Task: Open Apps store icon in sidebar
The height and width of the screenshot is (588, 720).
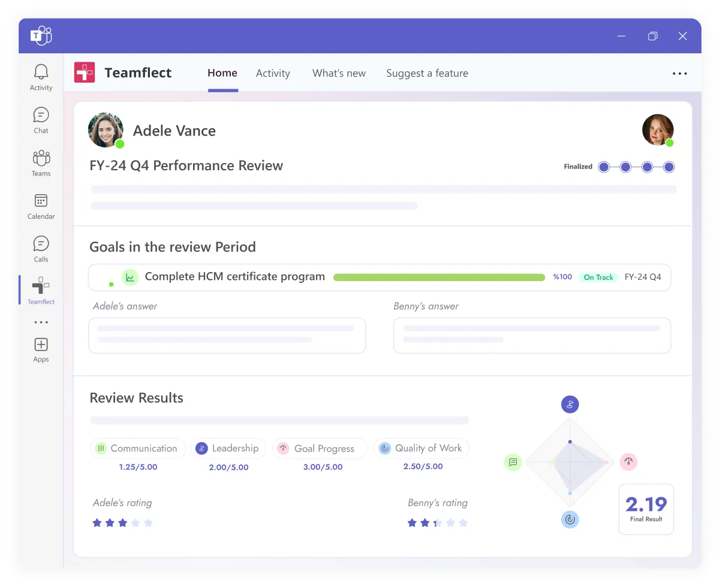Action: click(41, 349)
